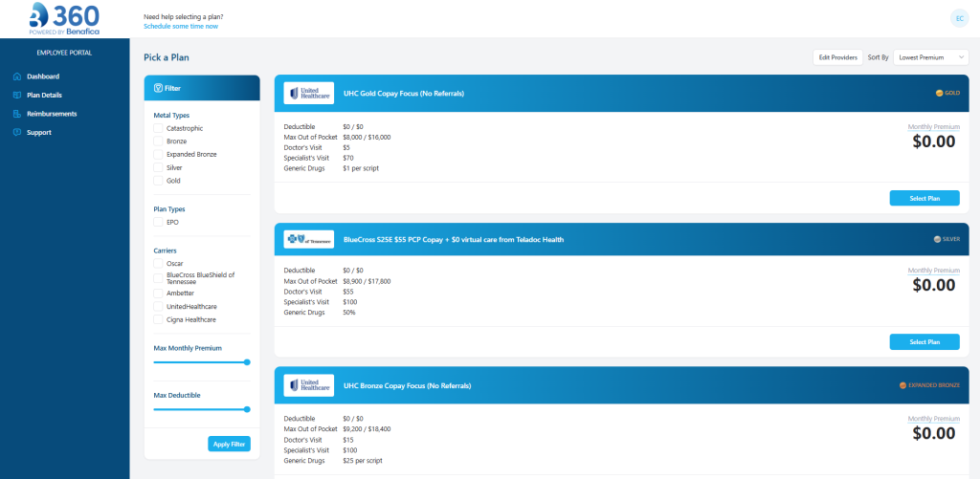Click the Support sidebar icon
This screenshot has height=479, width=980.
tap(17, 132)
